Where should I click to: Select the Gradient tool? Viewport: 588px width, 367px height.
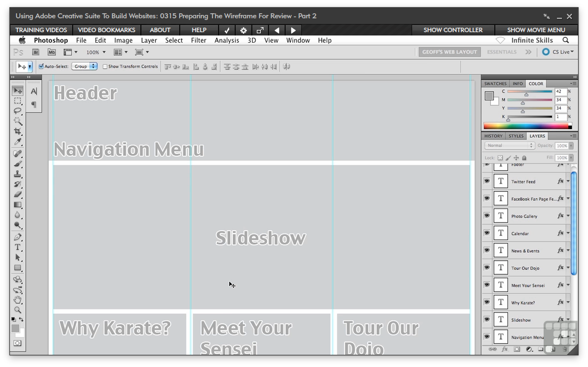(x=18, y=205)
